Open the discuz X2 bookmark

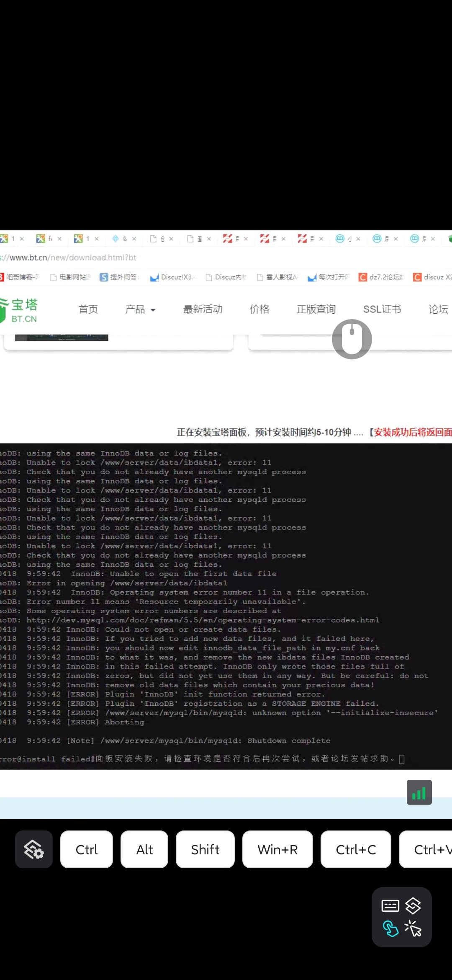coord(432,277)
